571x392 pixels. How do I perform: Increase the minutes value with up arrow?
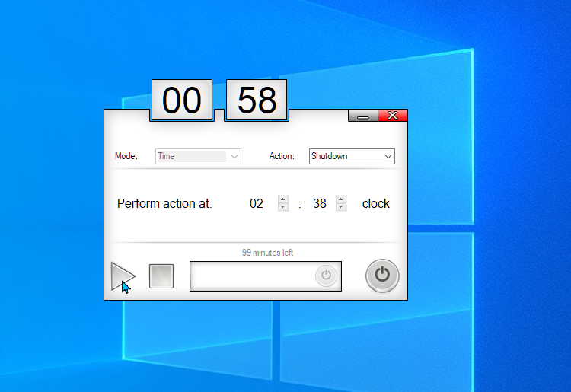(x=341, y=199)
